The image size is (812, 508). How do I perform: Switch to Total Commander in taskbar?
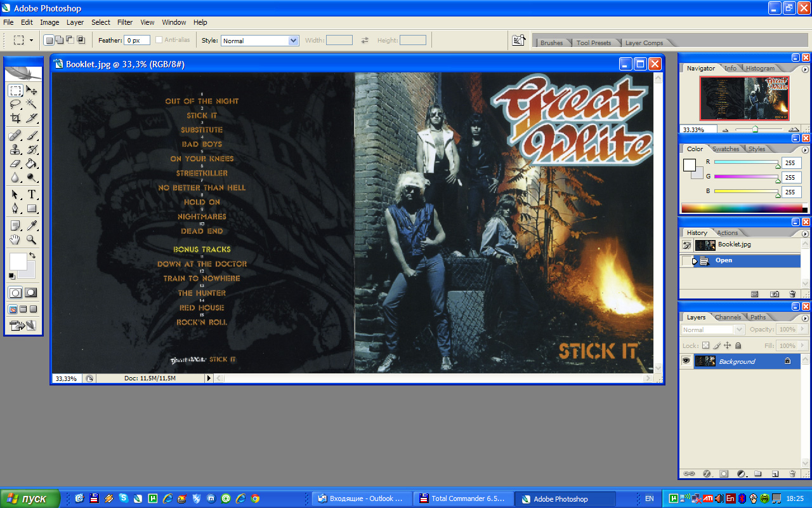coord(462,498)
